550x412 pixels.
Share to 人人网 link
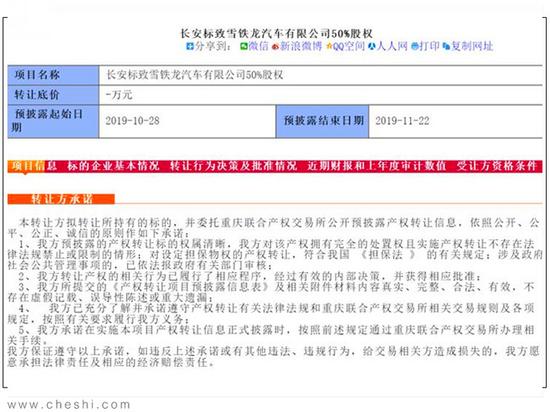392,46
